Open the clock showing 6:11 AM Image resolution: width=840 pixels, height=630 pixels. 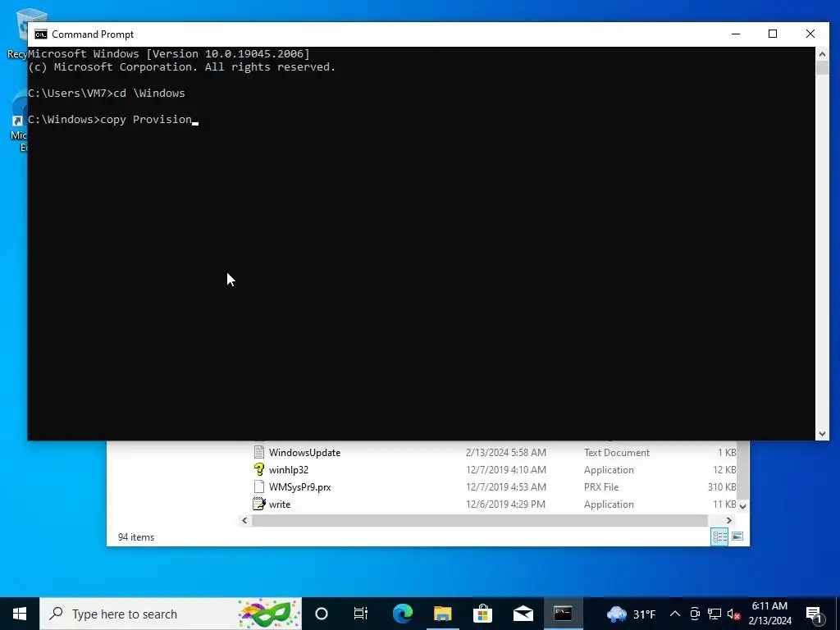[769, 614]
